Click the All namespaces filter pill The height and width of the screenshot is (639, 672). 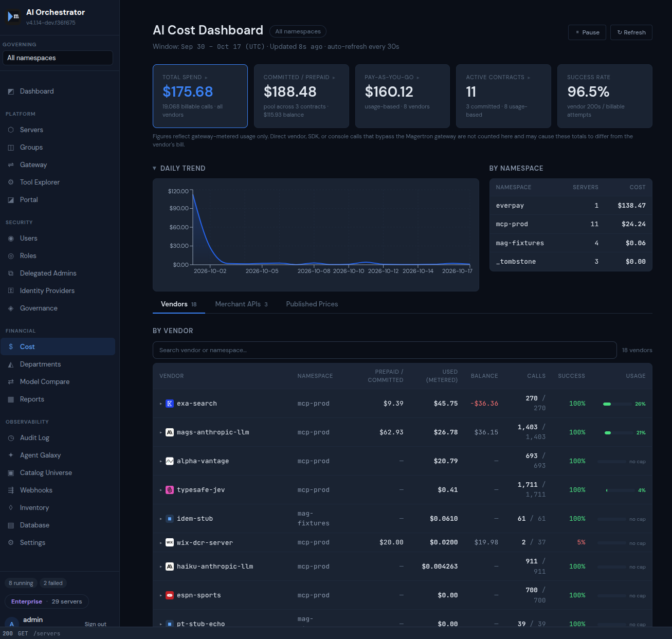pyautogui.click(x=298, y=31)
